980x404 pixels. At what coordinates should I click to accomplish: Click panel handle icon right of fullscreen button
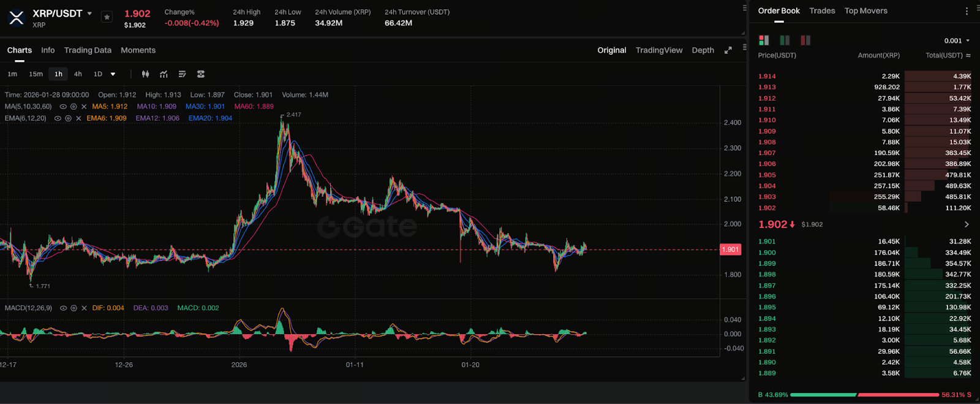point(744,47)
